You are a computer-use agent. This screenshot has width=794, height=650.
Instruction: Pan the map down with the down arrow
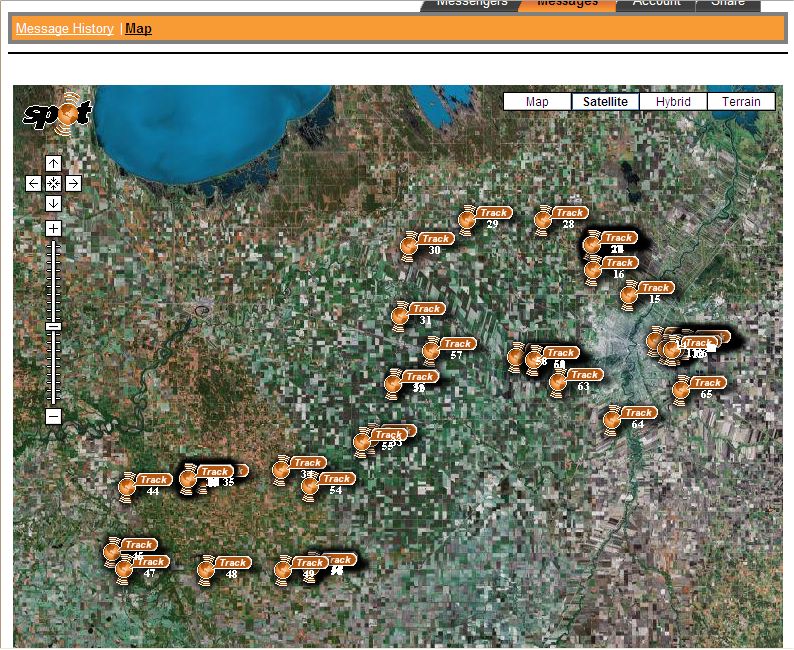point(53,204)
